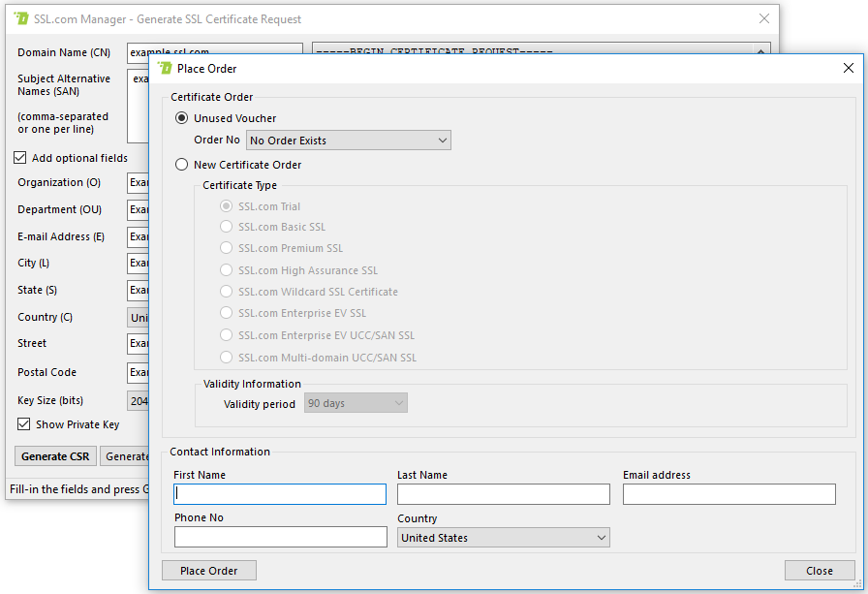
Task: Click the Domain Name (CN) field
Action: [x=215, y=52]
